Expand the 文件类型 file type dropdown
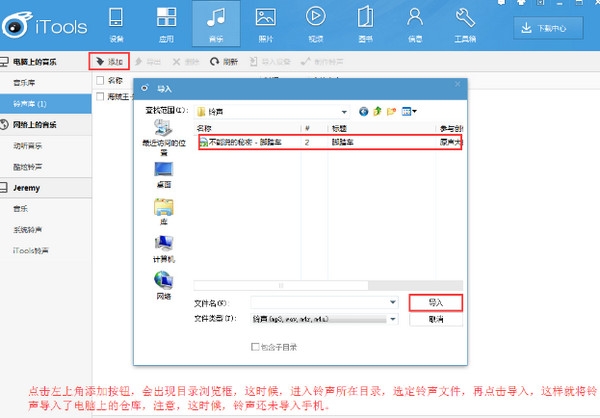Image resolution: width=600 pixels, height=418 pixels. (393, 319)
